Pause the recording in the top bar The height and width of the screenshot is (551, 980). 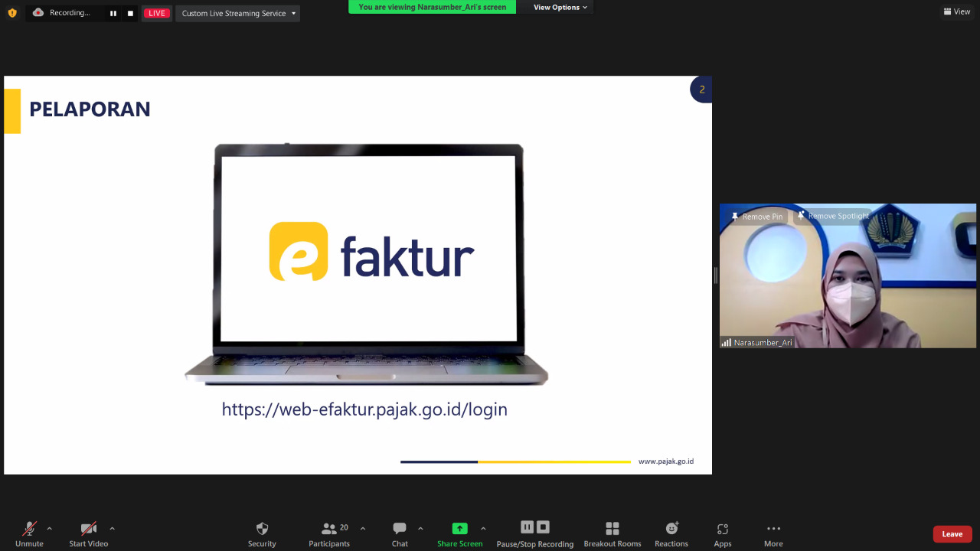113,13
